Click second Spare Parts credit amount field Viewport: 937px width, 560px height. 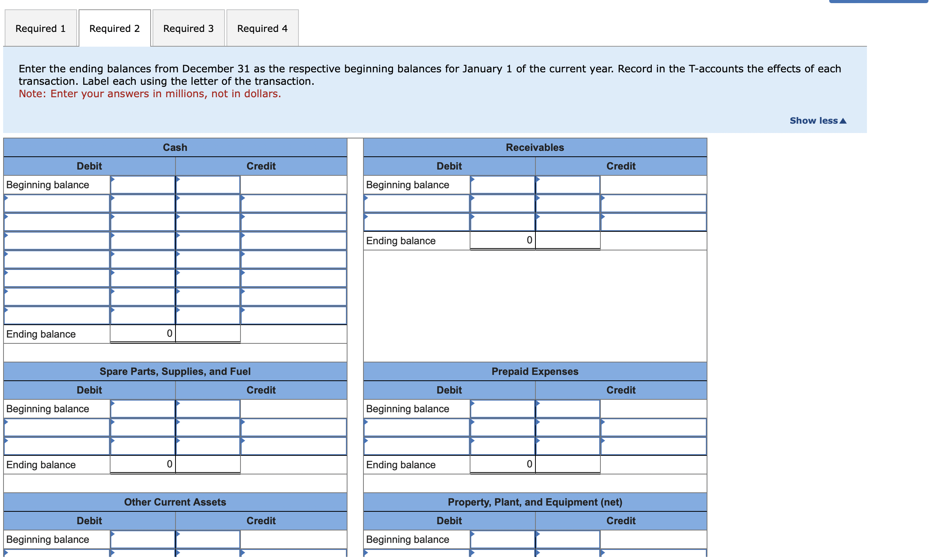pyautogui.click(x=208, y=446)
